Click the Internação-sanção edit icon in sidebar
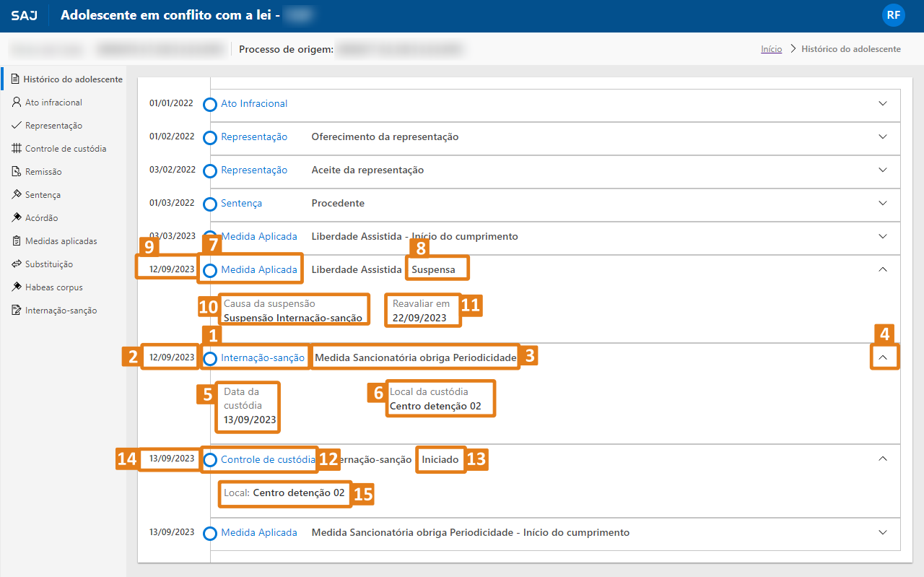The width and height of the screenshot is (924, 577). point(17,311)
